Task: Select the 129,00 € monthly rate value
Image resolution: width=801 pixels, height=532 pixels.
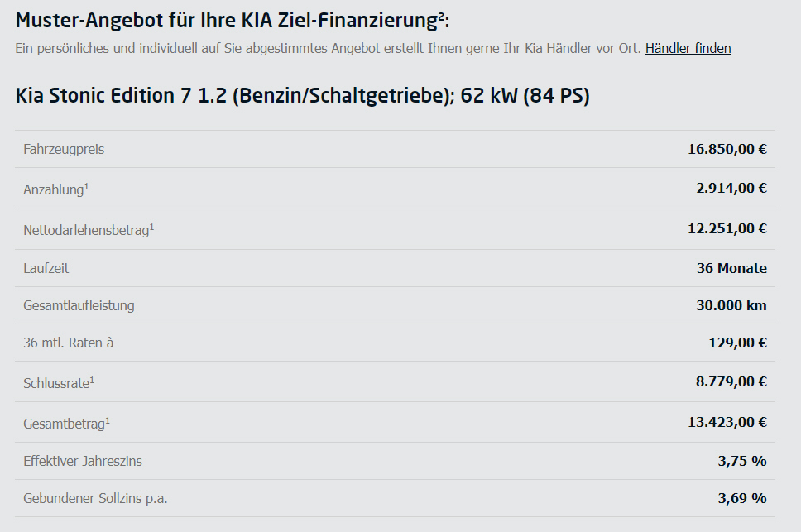Action: 737,343
